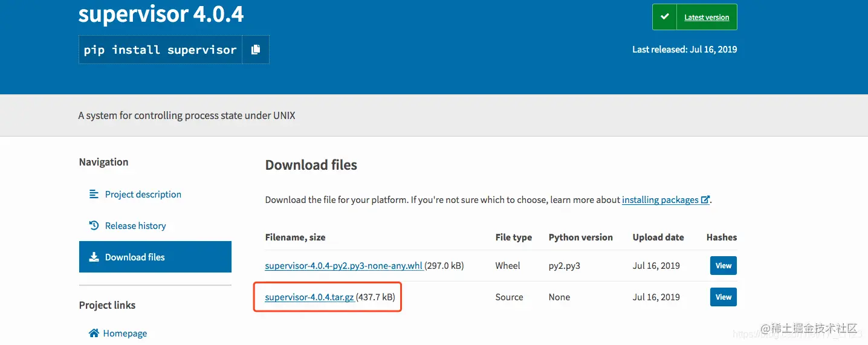Viewport: 868px width, 345px height.
Task: Click the Project links sidebar heading
Action: 107,305
